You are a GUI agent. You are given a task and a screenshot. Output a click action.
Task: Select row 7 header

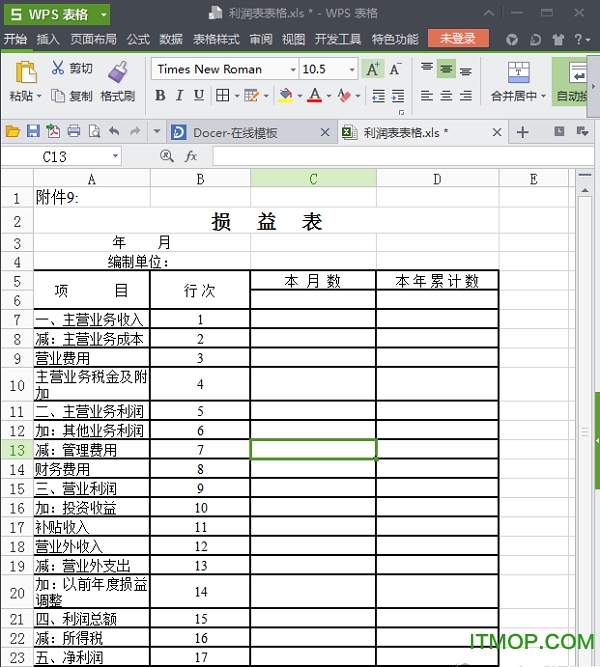click(17, 319)
